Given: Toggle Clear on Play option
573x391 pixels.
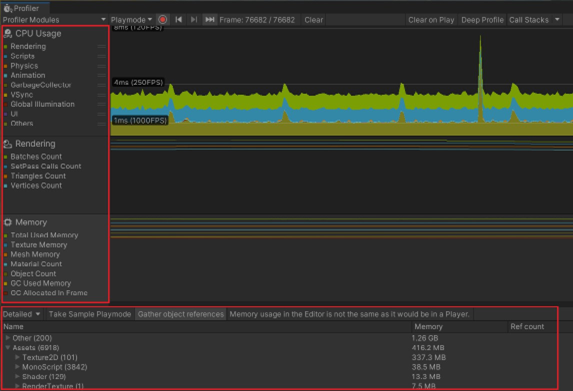Looking at the screenshot, I should (431, 20).
